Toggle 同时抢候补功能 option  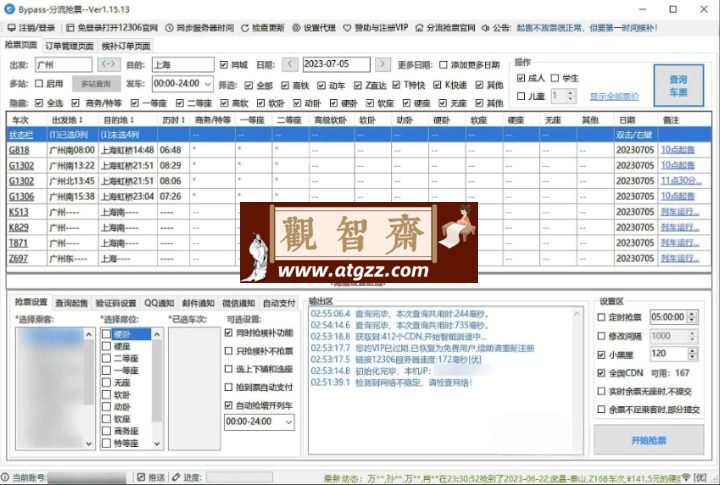pyautogui.click(x=228, y=333)
